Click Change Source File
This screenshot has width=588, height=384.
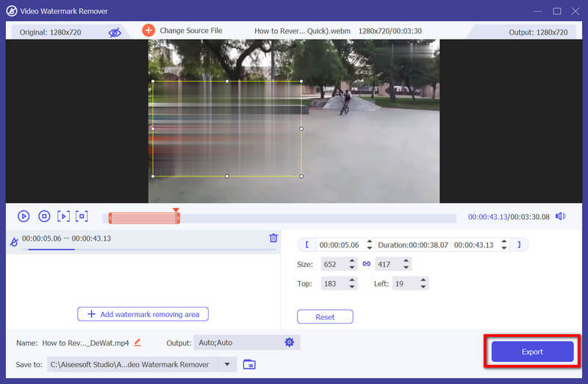click(182, 31)
